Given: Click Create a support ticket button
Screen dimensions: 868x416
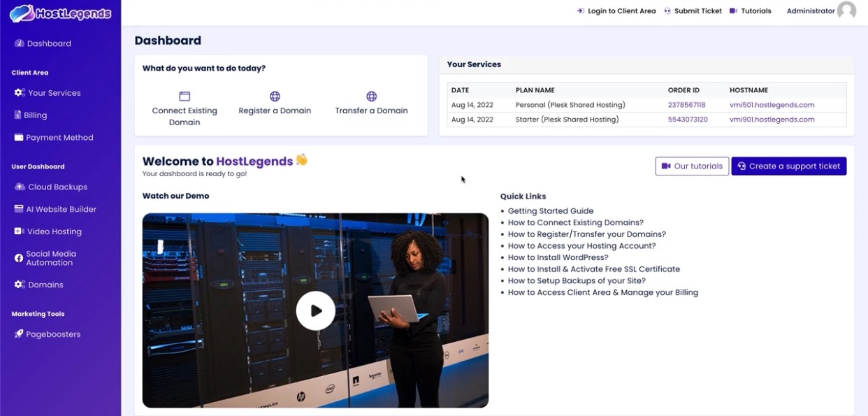Looking at the screenshot, I should (788, 166).
